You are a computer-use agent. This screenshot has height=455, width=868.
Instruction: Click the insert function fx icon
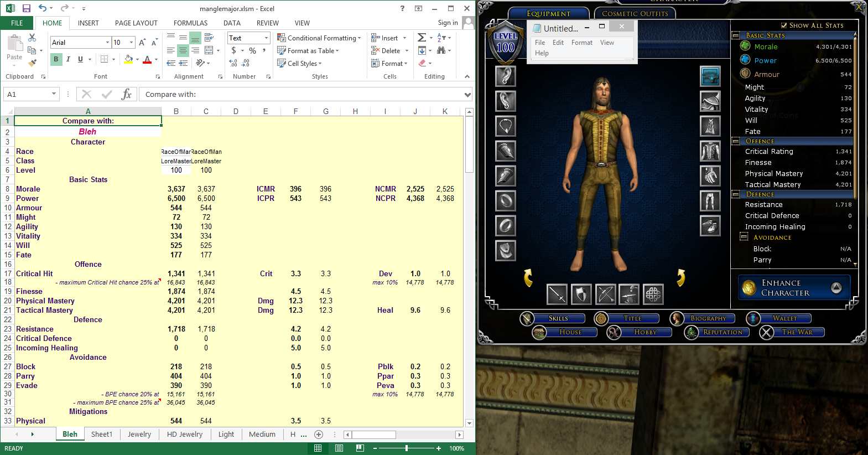click(x=127, y=94)
